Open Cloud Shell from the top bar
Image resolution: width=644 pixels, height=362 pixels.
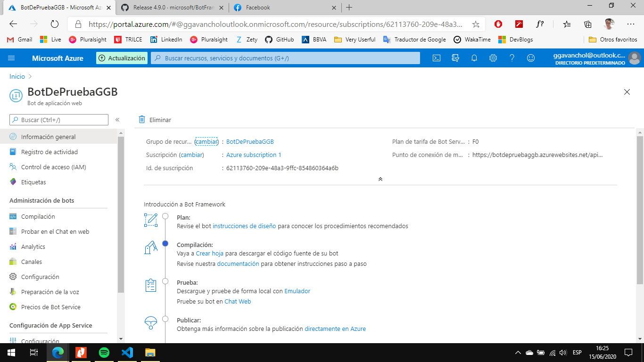tap(437, 58)
